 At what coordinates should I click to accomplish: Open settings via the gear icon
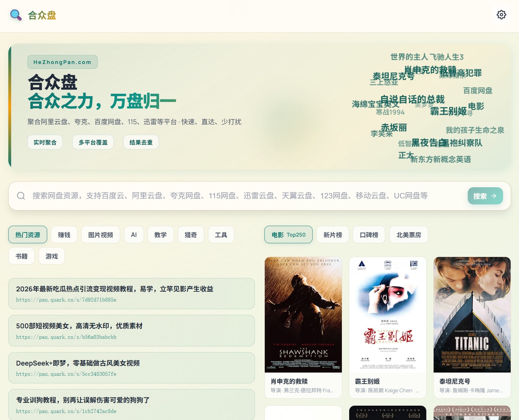[x=501, y=15]
